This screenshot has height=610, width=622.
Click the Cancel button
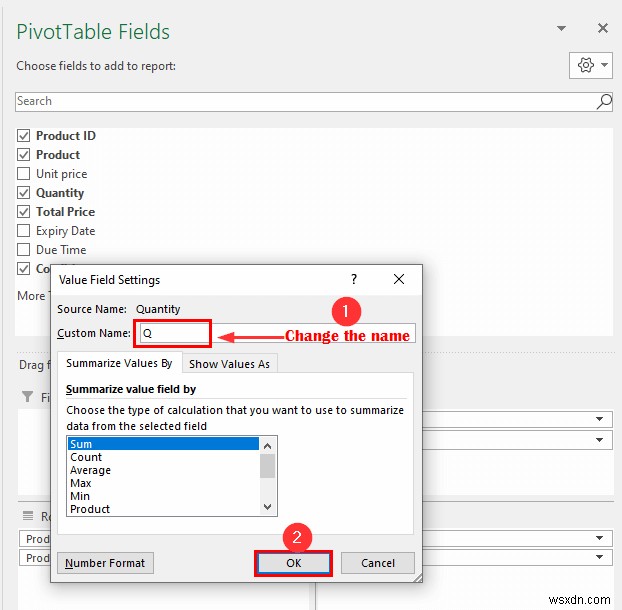click(x=378, y=563)
